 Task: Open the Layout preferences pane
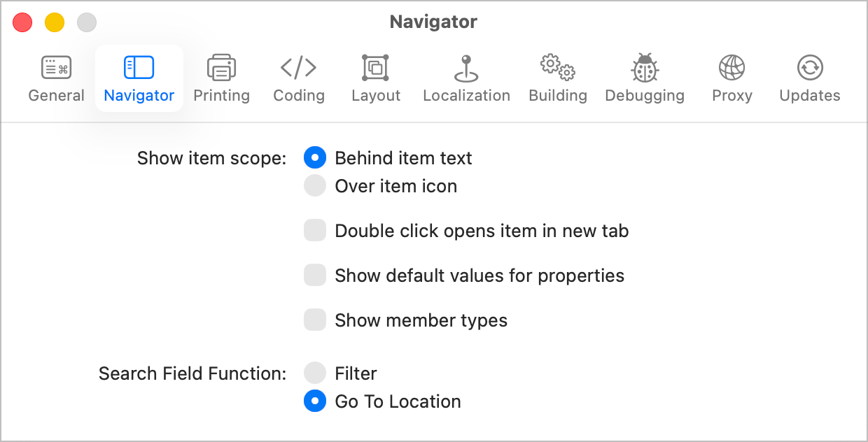tap(375, 77)
